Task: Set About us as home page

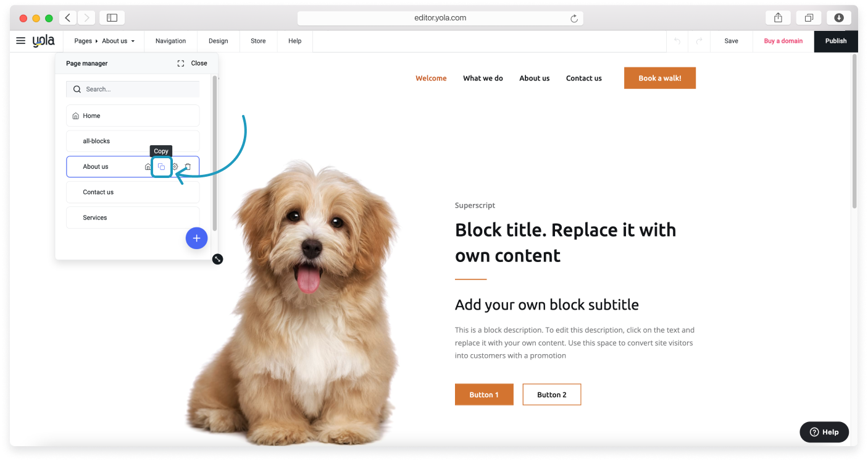Action: point(148,167)
